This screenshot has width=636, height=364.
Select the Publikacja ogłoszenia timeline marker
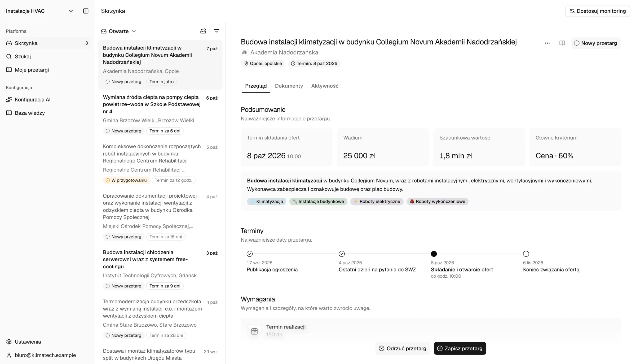pyautogui.click(x=249, y=254)
